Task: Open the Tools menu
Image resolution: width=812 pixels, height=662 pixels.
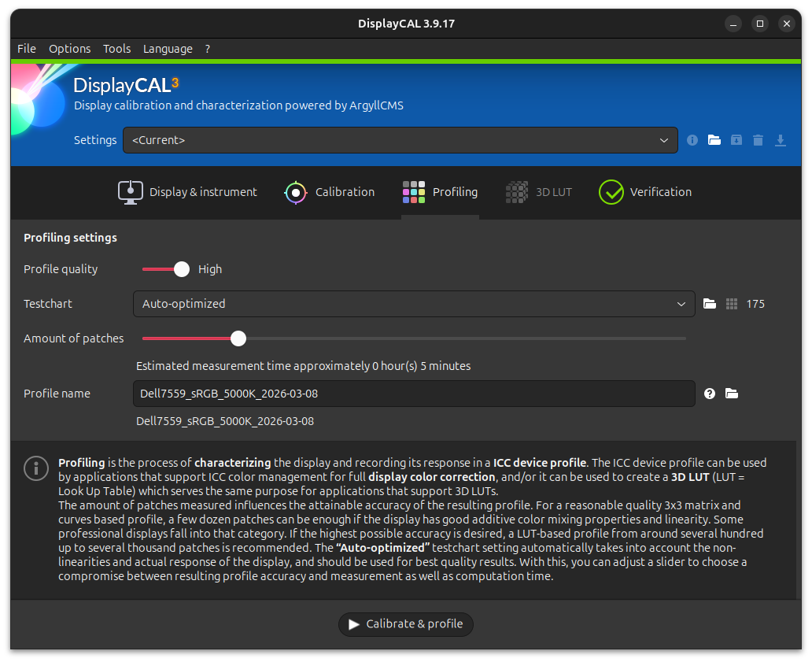Action: pos(116,49)
